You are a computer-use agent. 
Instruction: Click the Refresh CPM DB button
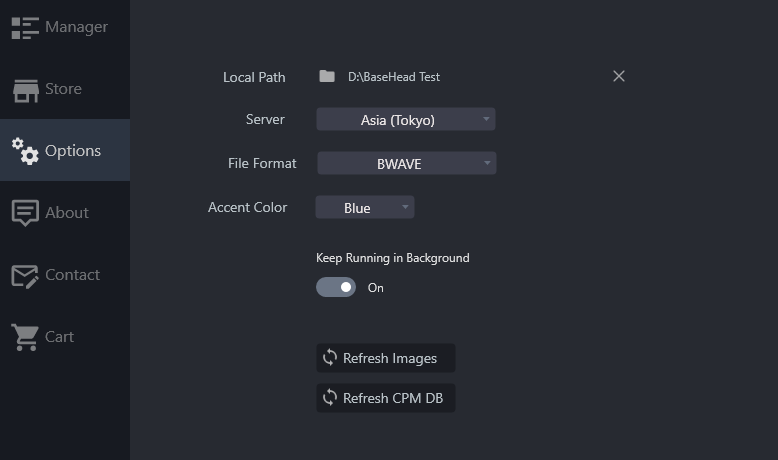386,398
